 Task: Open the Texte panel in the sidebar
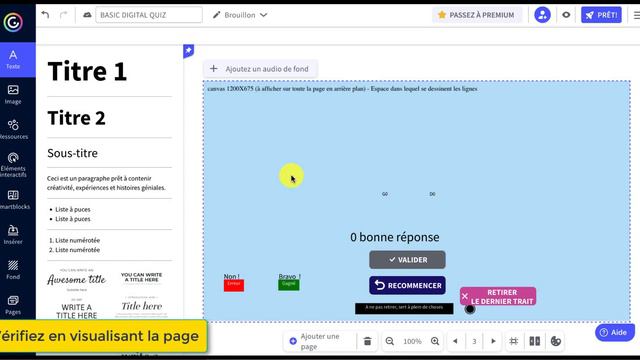click(13, 60)
